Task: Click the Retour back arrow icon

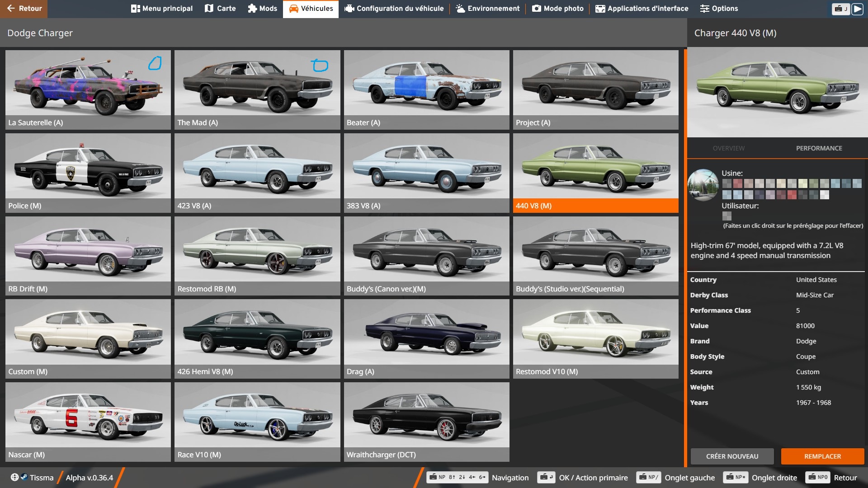Action: [x=11, y=9]
